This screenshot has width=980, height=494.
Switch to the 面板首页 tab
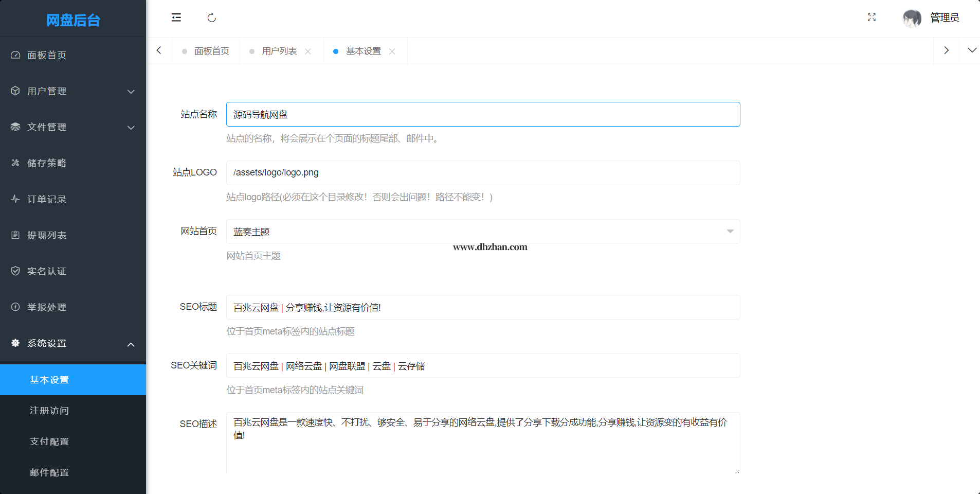tap(211, 51)
